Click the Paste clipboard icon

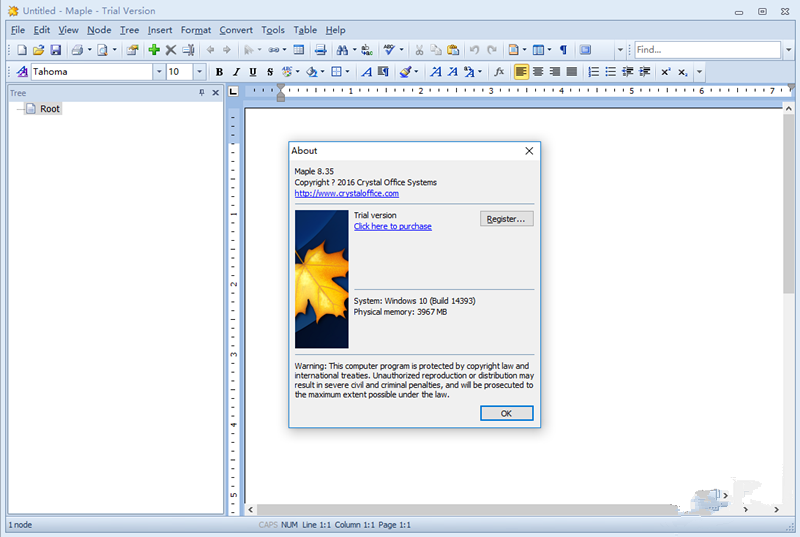(453, 50)
